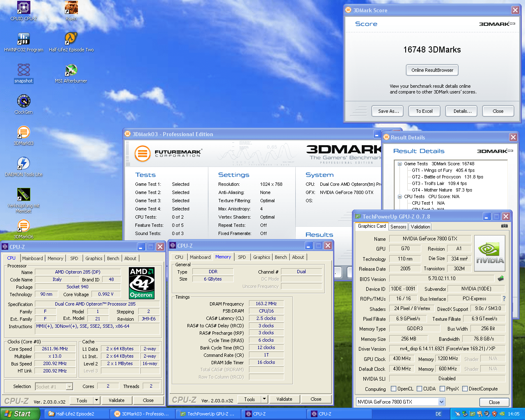Image resolution: width=525 pixels, height=420 pixels.
Task: Toggle the DirectCompute checkbox in GPU-Z
Action: click(x=465, y=389)
